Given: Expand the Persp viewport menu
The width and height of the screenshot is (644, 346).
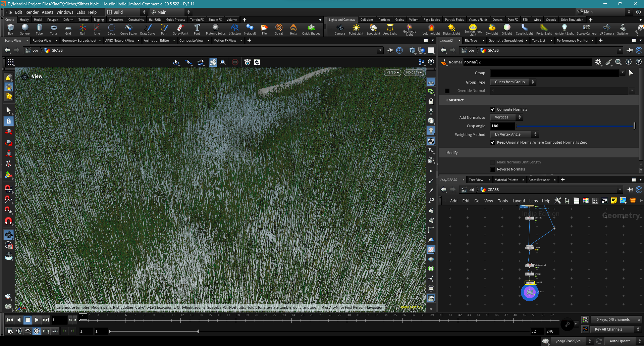Looking at the screenshot, I should [x=392, y=72].
